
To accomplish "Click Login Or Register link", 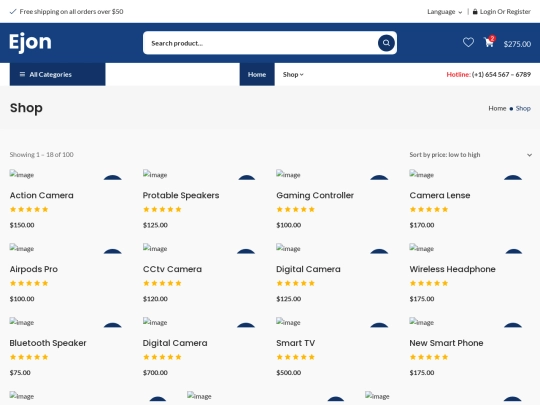I will click(505, 12).
